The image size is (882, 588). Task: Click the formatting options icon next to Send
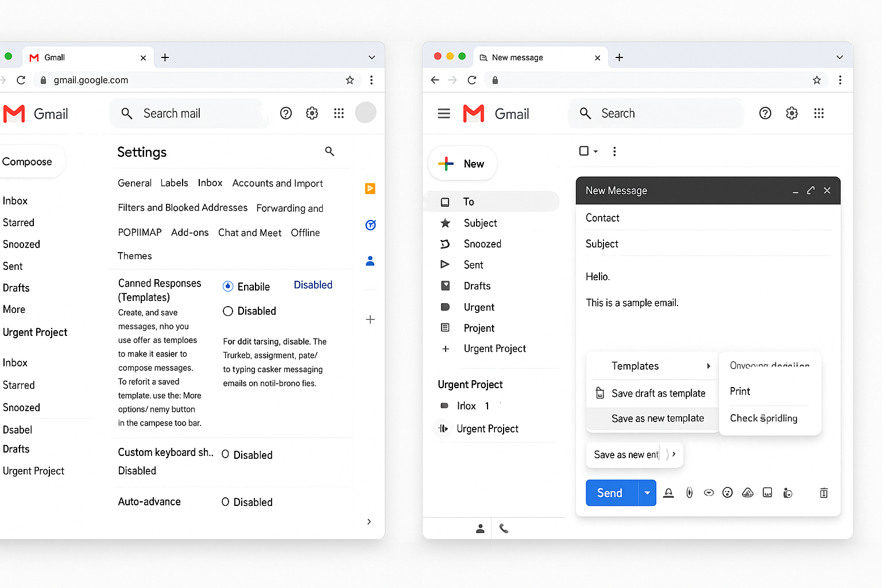(668, 493)
